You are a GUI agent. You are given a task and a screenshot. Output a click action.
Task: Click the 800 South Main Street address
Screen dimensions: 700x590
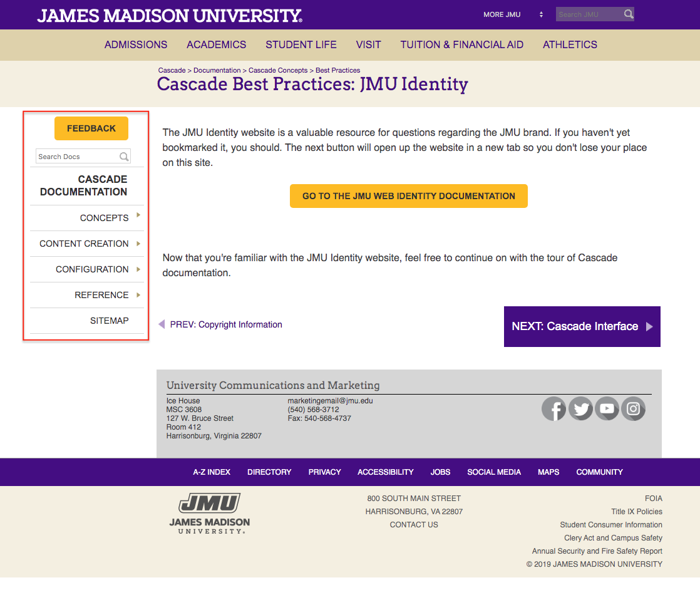tap(414, 499)
